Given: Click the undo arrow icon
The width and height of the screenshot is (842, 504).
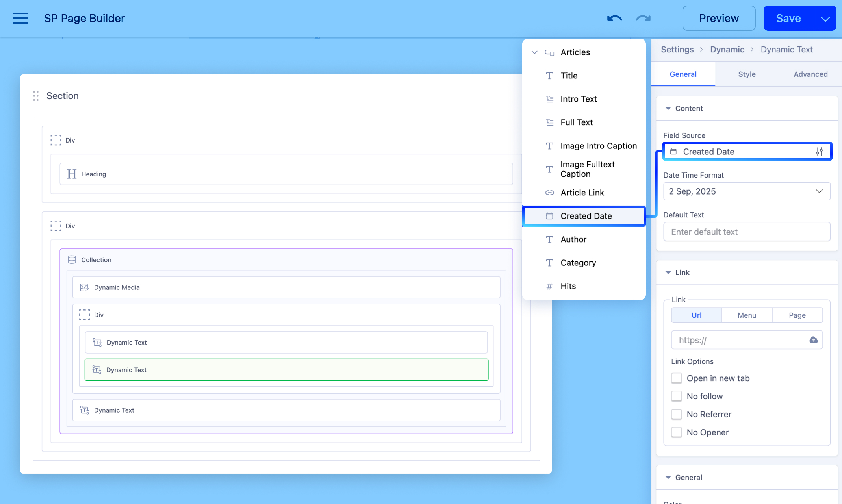Looking at the screenshot, I should click(614, 18).
